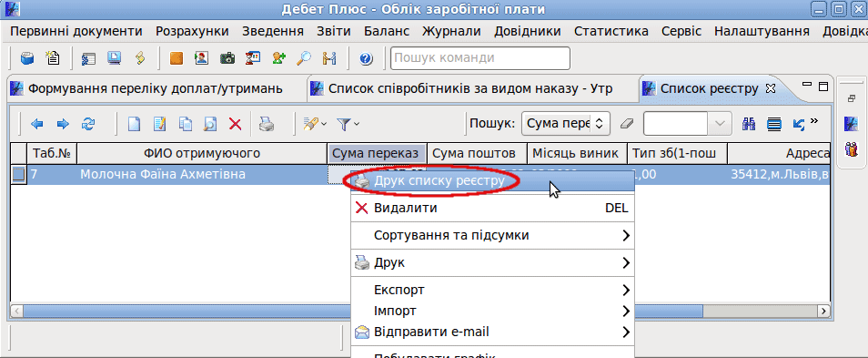Choose Видалити in the context menu
The width and height of the screenshot is (868, 358).
[x=492, y=209]
